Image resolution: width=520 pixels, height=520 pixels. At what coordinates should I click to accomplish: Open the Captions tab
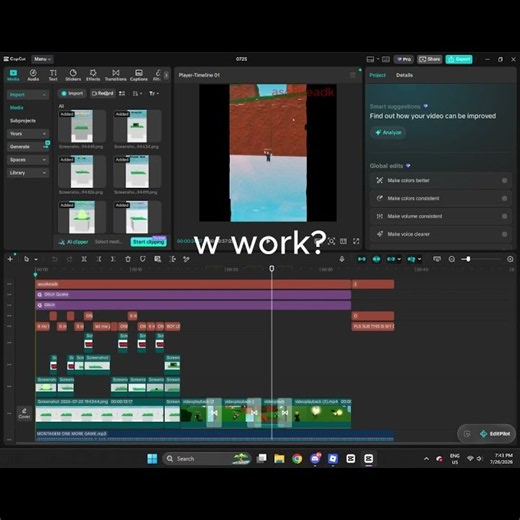point(139,75)
